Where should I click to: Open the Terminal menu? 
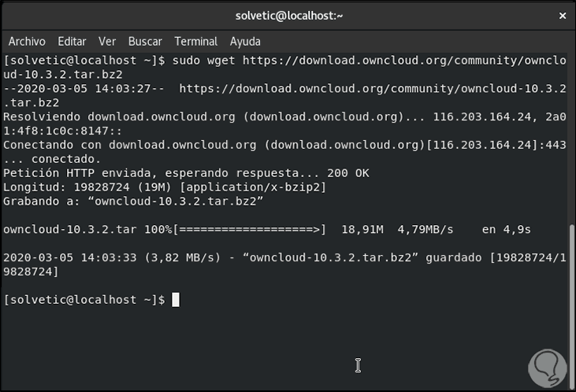[x=195, y=41]
